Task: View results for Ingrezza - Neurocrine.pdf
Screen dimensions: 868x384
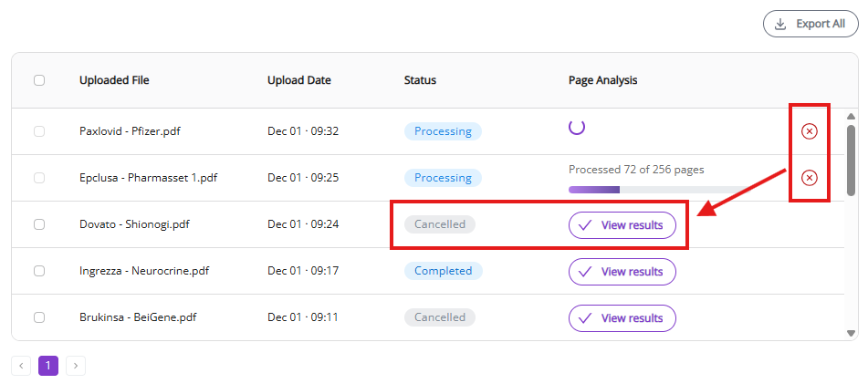Action: [x=622, y=271]
